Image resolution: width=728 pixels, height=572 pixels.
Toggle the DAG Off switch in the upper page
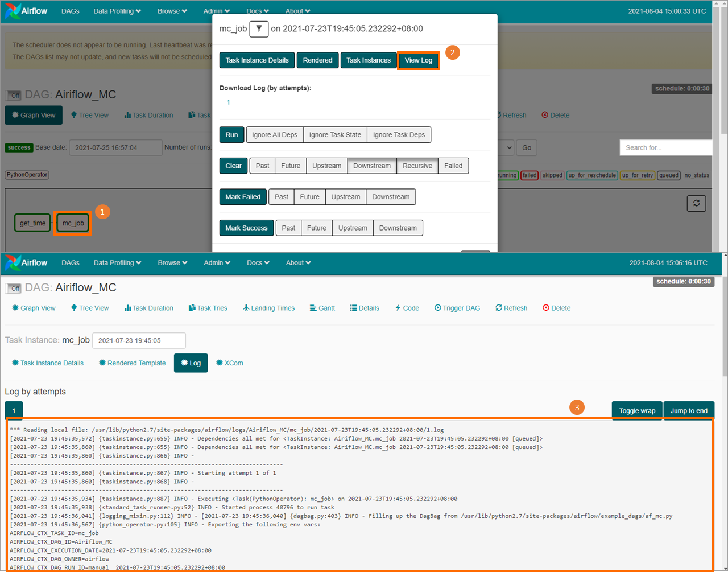pos(13,96)
